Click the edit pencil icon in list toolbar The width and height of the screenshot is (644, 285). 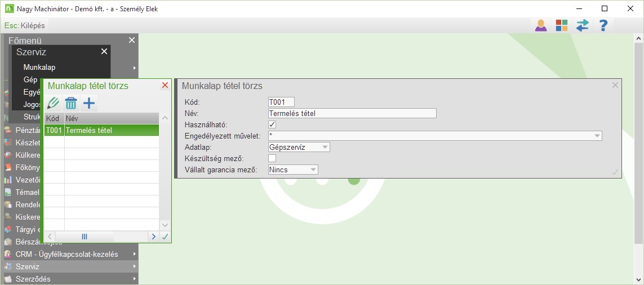tap(53, 103)
